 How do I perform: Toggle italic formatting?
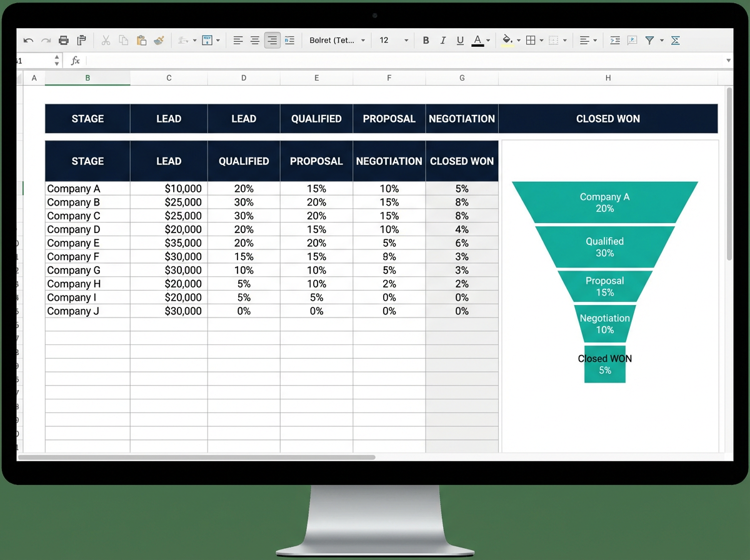[443, 40]
